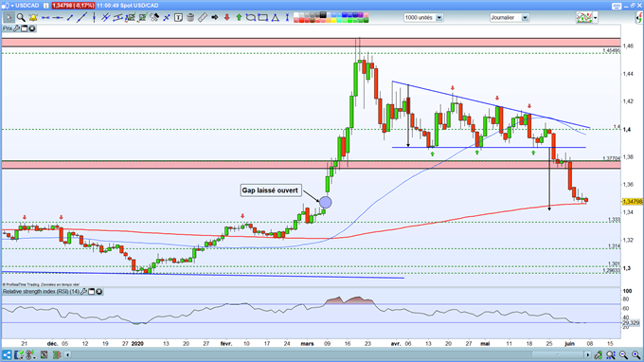Select the vertical line drawing tool

point(94,18)
